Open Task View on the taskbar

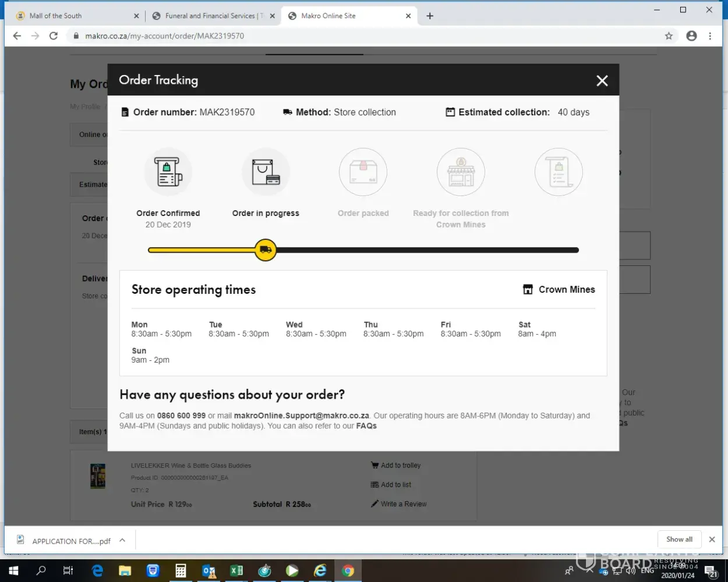[68, 571]
